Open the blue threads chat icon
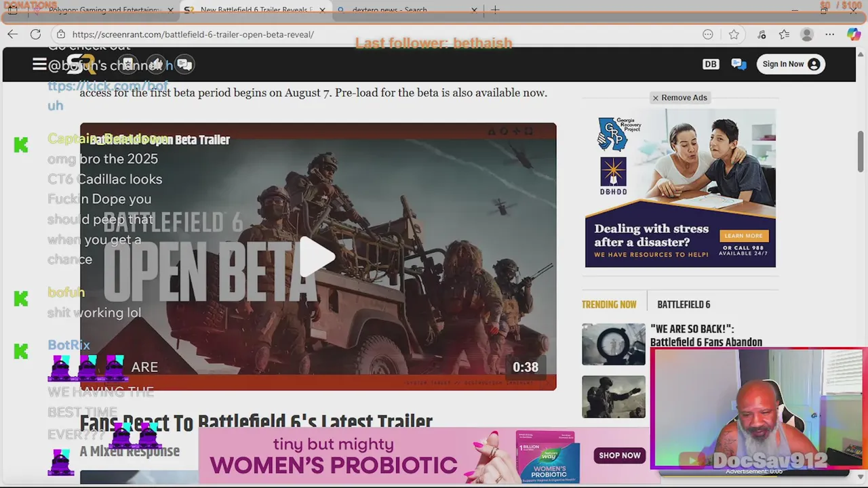The height and width of the screenshot is (488, 868). tap(738, 64)
